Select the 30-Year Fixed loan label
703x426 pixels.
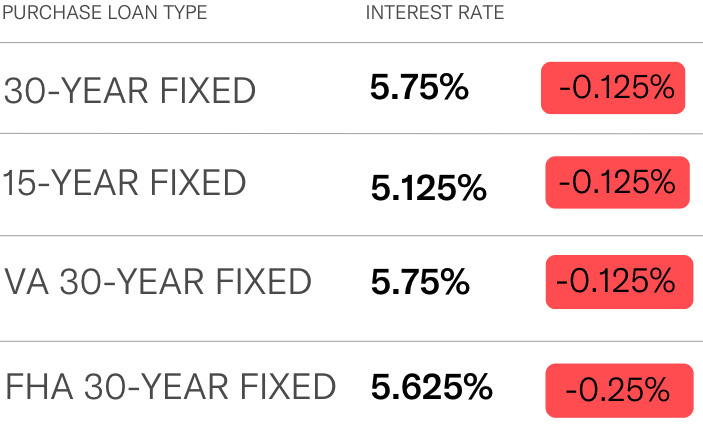click(x=130, y=91)
